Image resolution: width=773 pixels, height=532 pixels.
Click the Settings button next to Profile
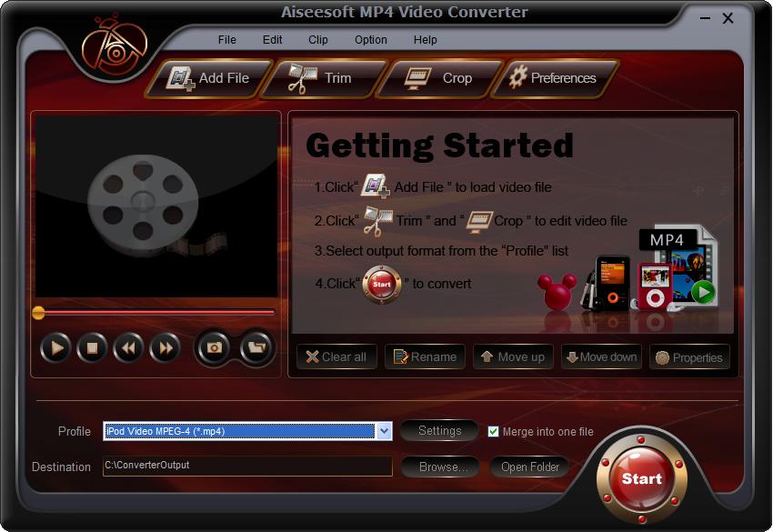[x=439, y=431]
